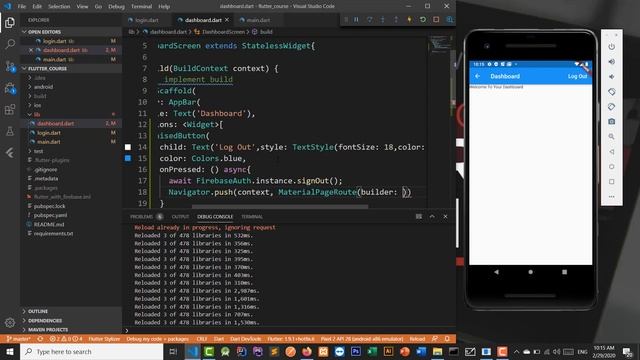The width and height of the screenshot is (640, 360).
Task: Click Step Out in the debug toolbar
Action: 396,20
